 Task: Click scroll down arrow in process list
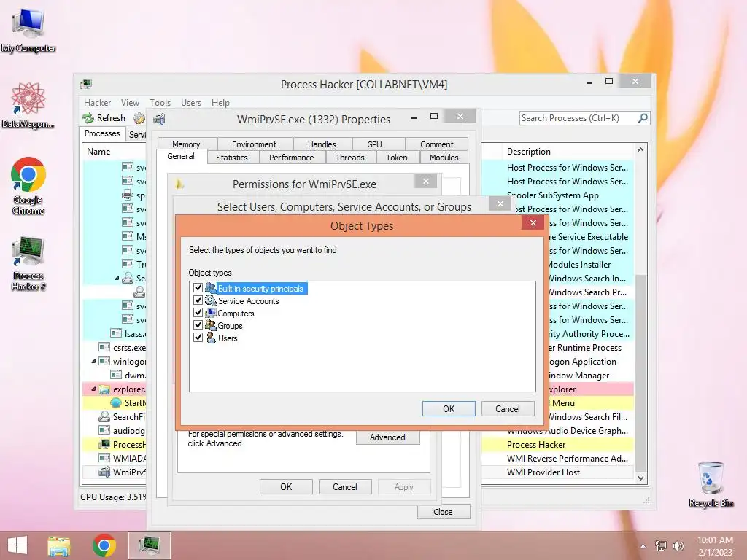(x=640, y=478)
